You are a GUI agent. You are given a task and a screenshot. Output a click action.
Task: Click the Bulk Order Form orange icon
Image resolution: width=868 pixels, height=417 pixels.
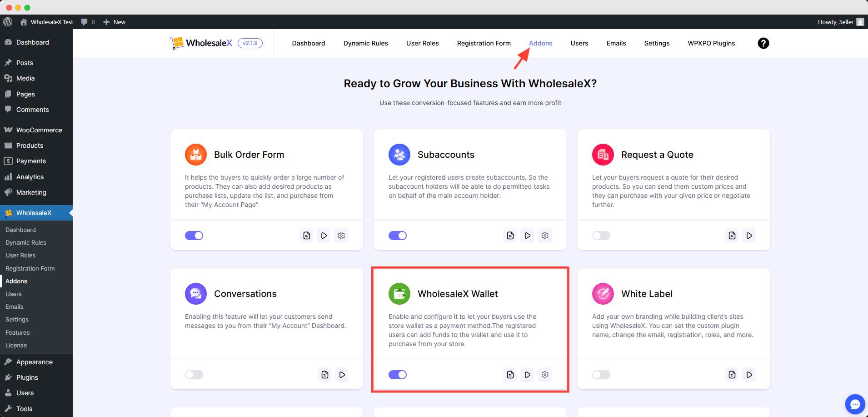click(x=196, y=155)
